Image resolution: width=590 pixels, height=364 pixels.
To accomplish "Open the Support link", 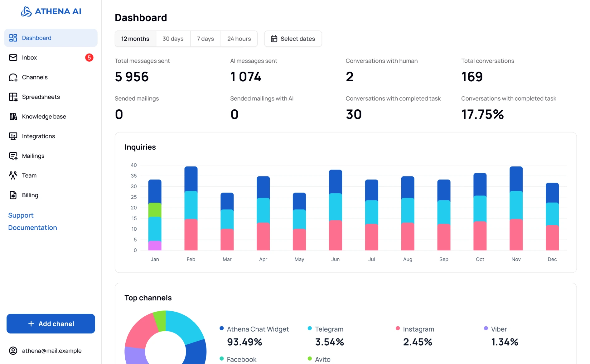I will [x=21, y=215].
